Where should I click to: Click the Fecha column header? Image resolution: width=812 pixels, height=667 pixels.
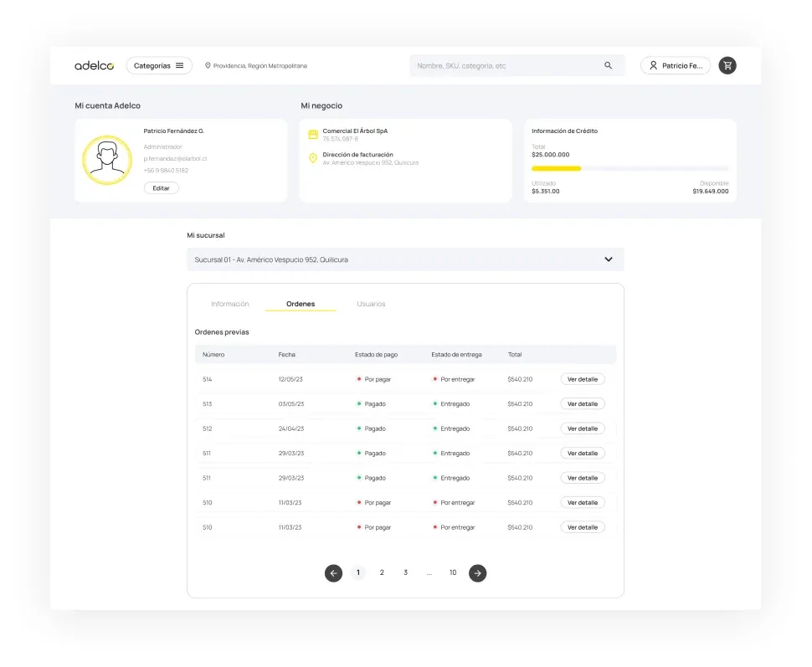point(287,355)
